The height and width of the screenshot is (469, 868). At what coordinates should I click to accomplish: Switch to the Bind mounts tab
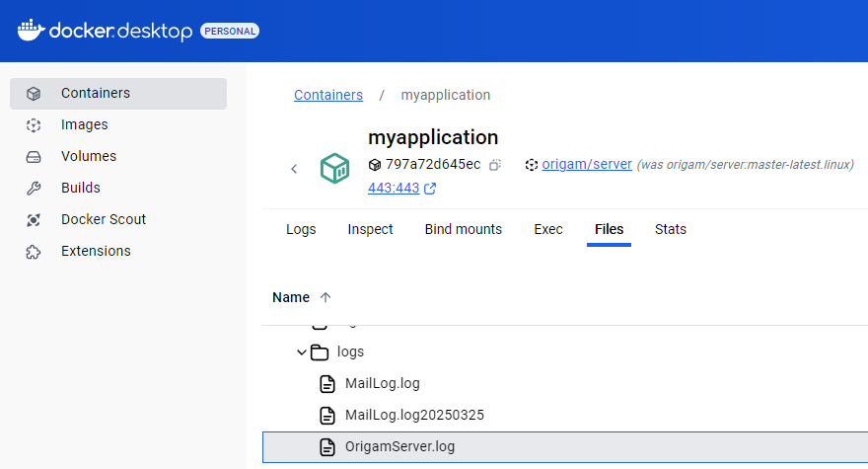(464, 229)
